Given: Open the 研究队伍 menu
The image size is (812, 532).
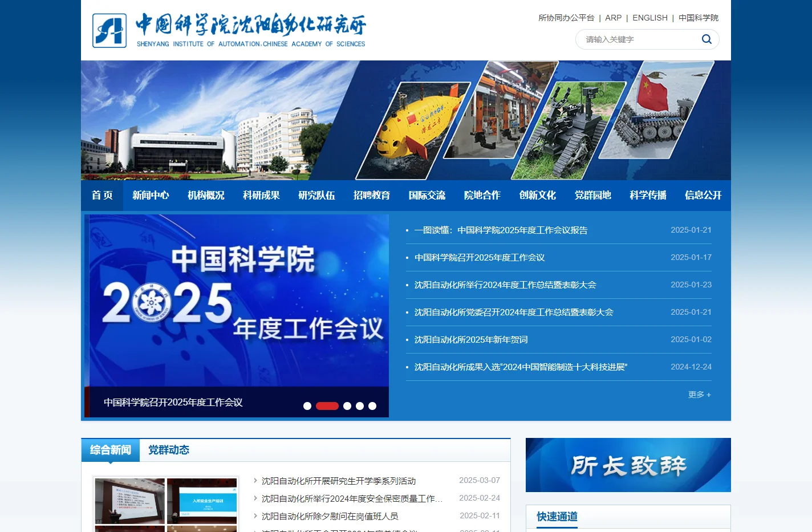Looking at the screenshot, I should pos(316,195).
